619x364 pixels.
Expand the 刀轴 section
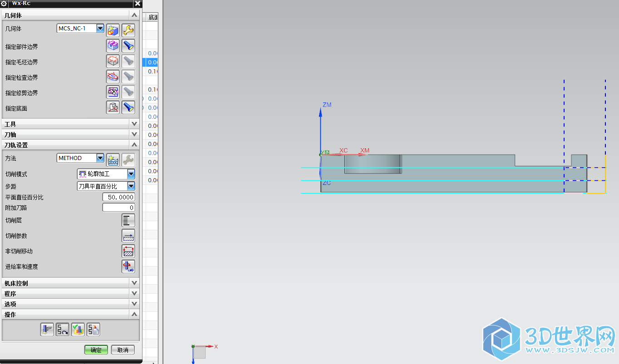(x=134, y=134)
